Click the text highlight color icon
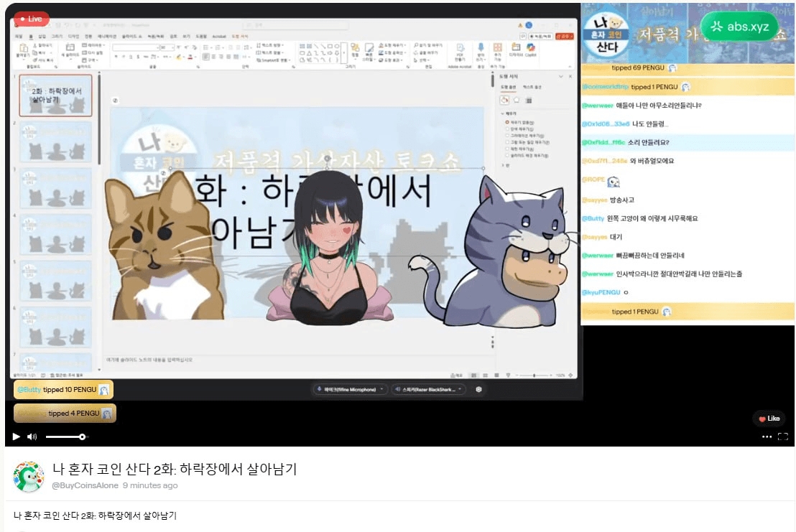796x532 pixels. tap(179, 57)
